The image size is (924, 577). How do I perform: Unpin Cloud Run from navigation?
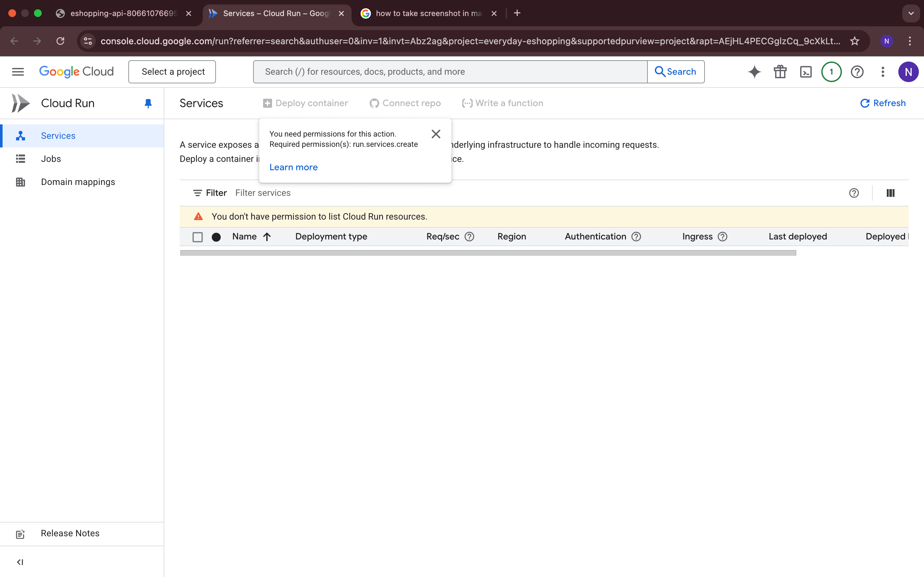148,104
